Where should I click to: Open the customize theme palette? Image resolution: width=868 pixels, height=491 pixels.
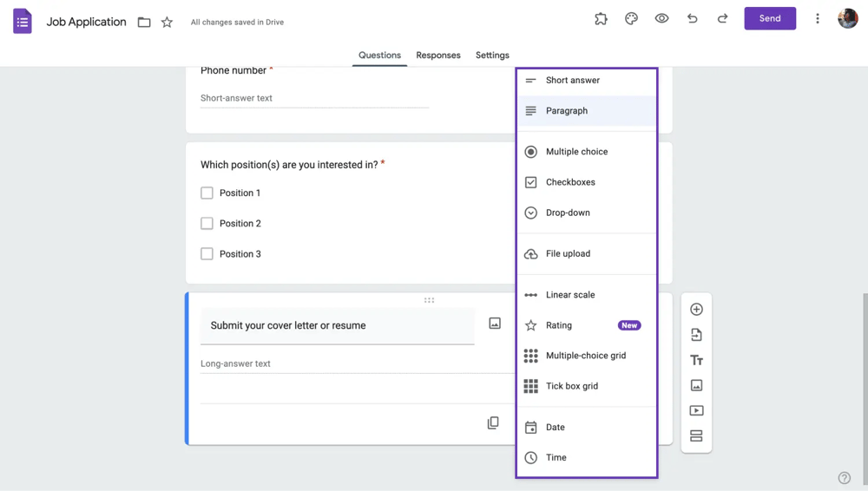click(631, 18)
